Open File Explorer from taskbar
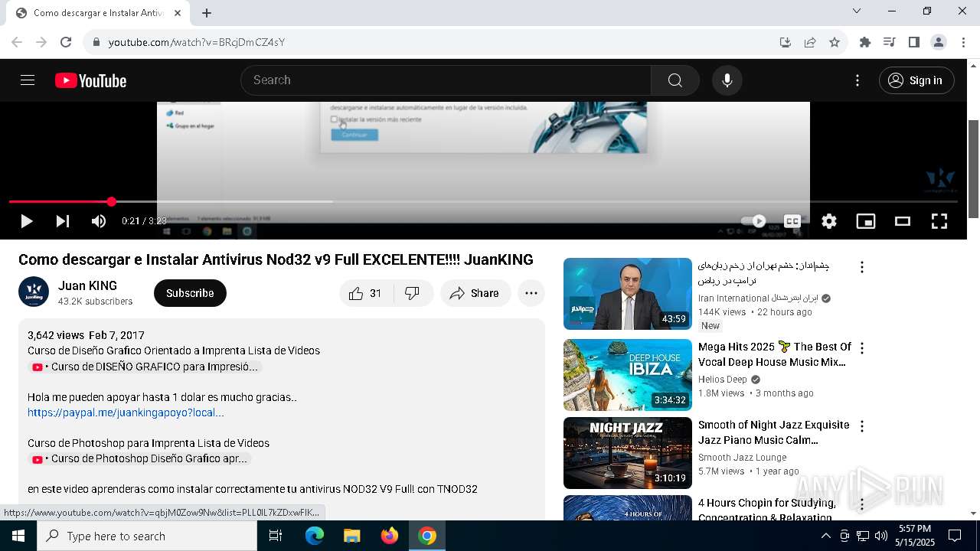Screen dimensions: 980x551 click(352, 536)
